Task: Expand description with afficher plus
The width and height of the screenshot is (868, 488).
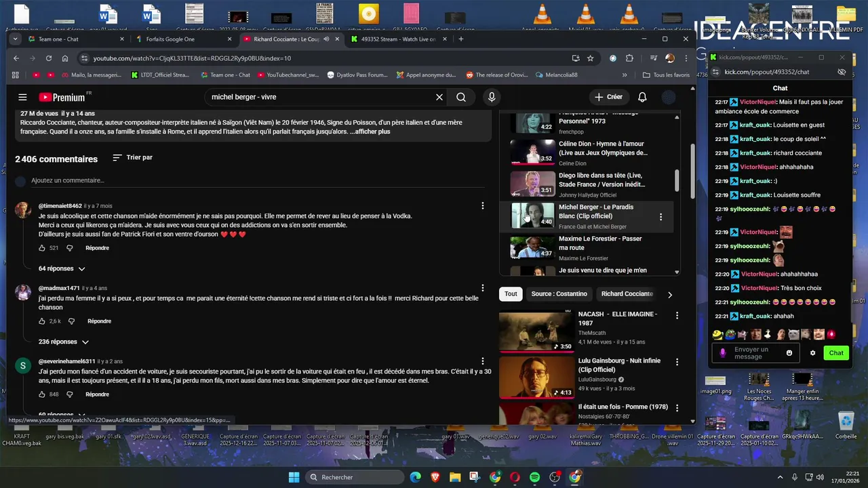Action: point(372,131)
